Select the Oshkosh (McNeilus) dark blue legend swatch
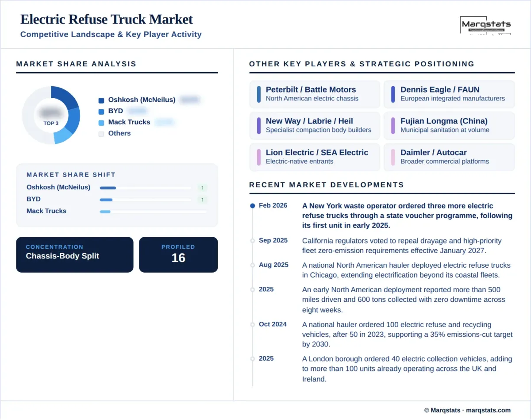Screen dimensions: 531x420 pyautogui.click(x=101, y=100)
